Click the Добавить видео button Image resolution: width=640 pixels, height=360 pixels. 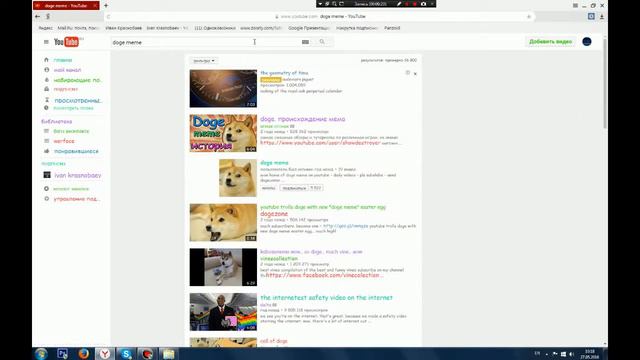coord(550,42)
